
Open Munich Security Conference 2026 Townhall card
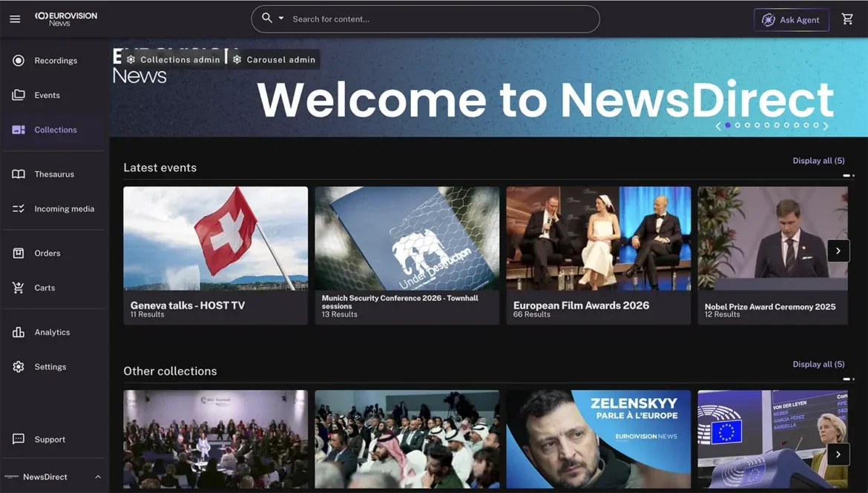[407, 255]
